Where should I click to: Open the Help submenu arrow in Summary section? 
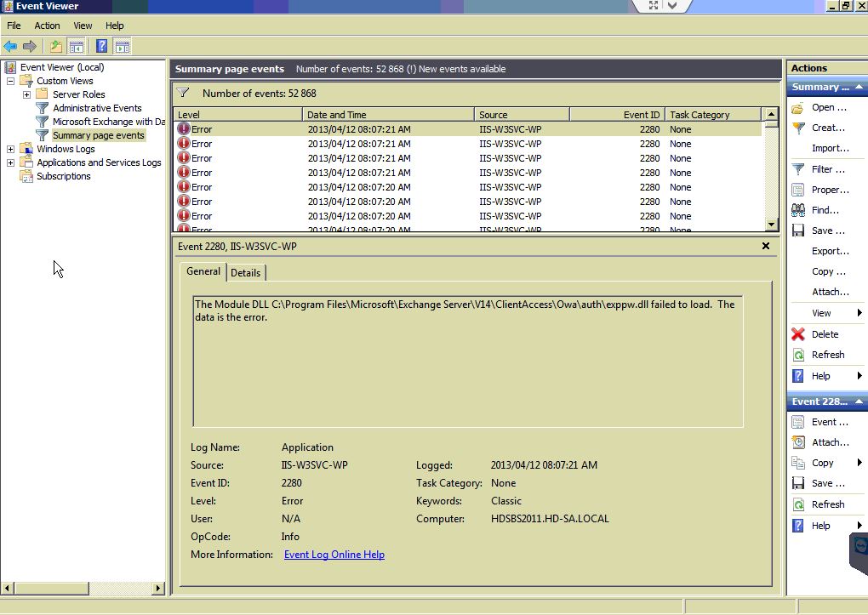pos(859,376)
